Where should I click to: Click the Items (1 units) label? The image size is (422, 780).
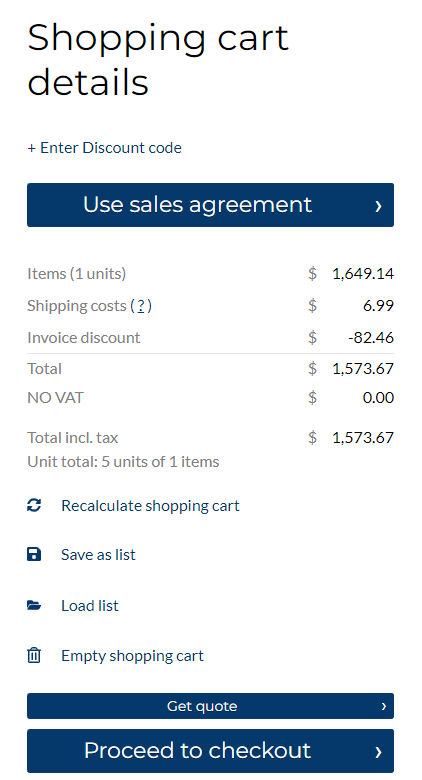[77, 274]
